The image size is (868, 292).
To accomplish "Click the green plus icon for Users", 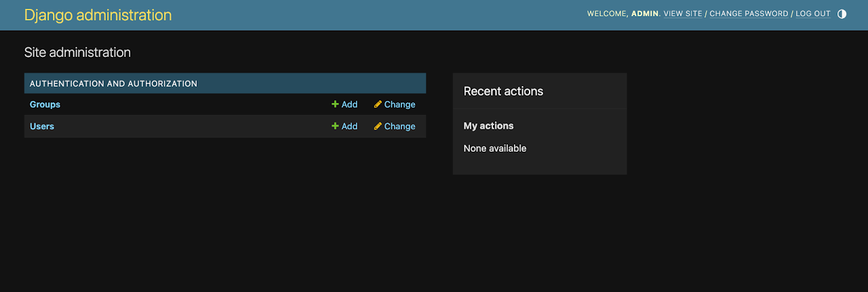I will (x=335, y=126).
